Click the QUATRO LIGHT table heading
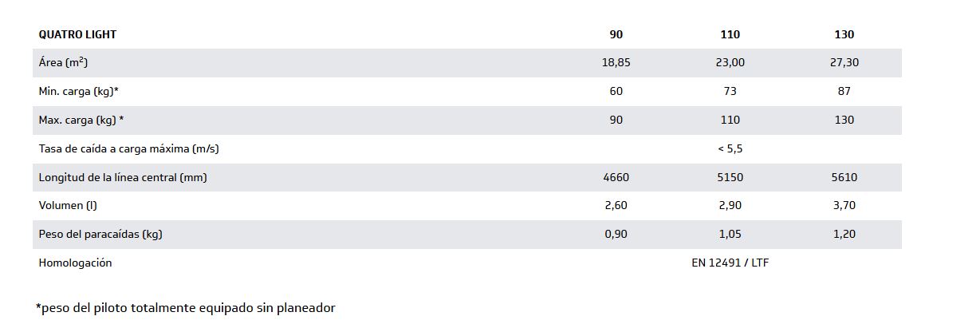The height and width of the screenshot is (324, 980). click(x=77, y=34)
